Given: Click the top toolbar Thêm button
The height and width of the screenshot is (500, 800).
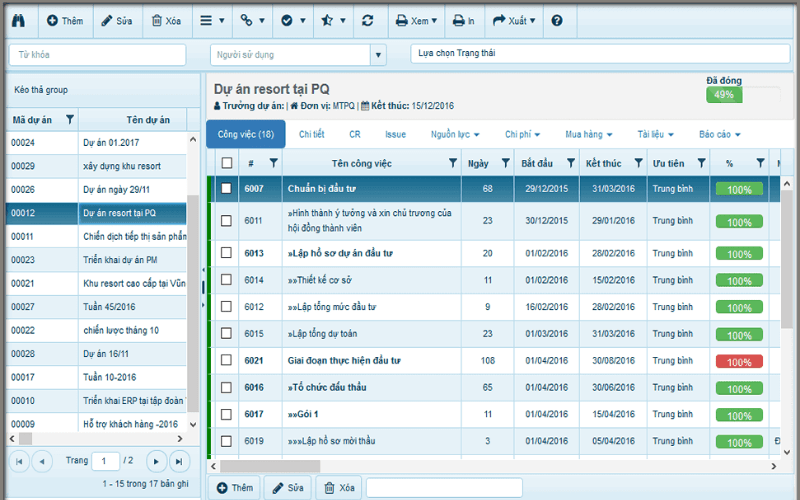Looking at the screenshot, I should pos(64,20).
